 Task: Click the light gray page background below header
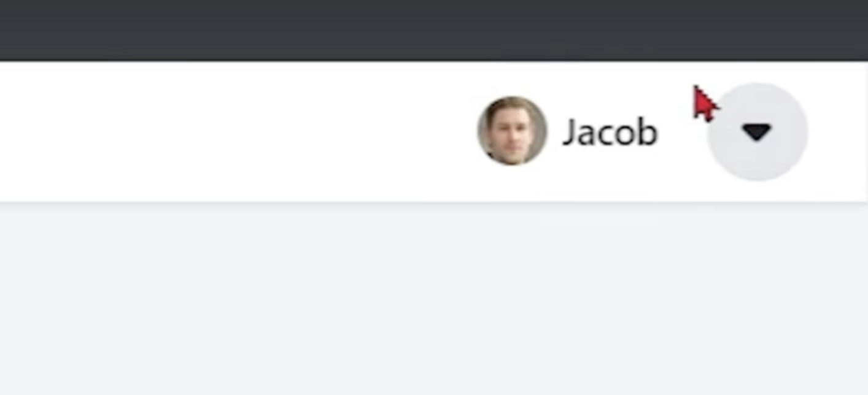coord(434,299)
